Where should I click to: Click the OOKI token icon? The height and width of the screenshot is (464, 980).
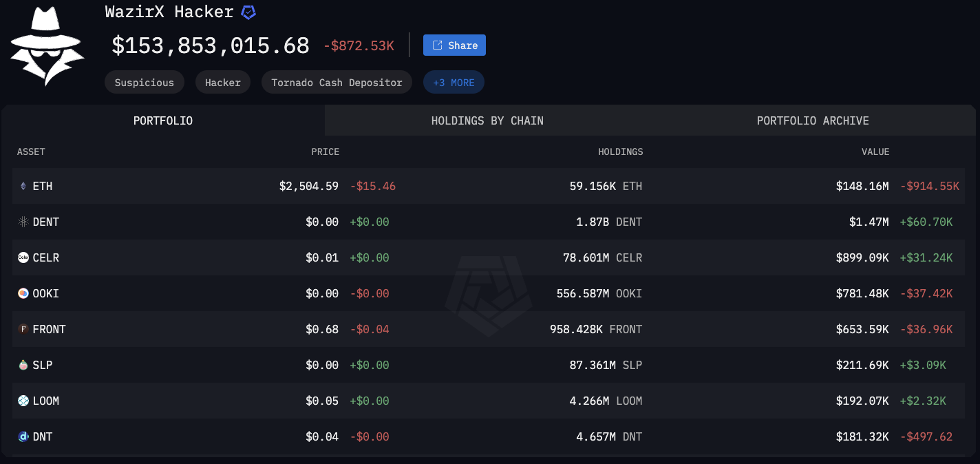[x=23, y=293]
